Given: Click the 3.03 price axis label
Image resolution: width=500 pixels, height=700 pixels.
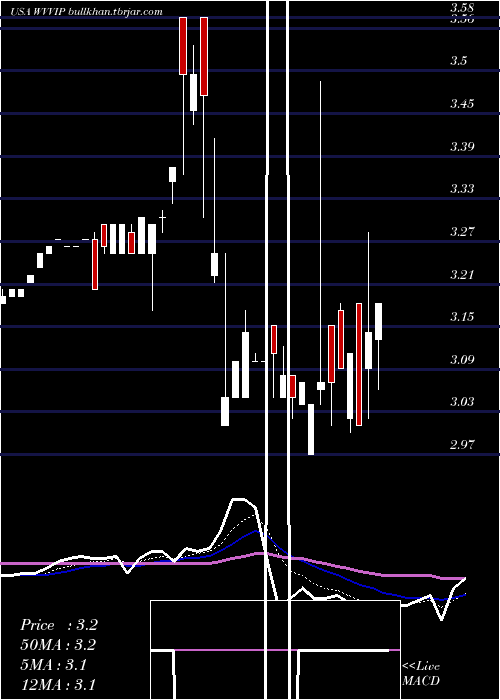Looking at the screenshot, I should click(x=462, y=402).
